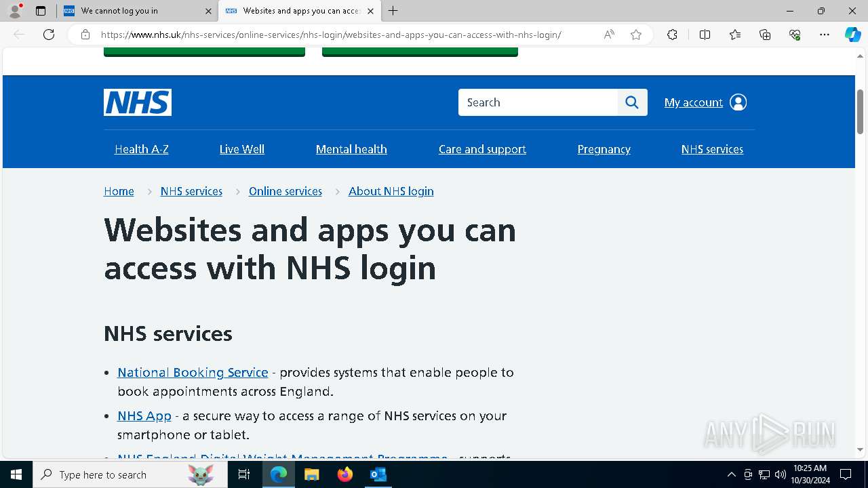Click the address bar URL
The height and width of the screenshot is (488, 868).
331,35
